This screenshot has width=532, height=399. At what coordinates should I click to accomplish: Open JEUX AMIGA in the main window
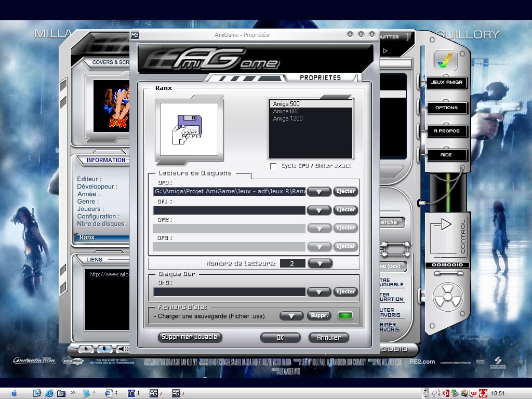click(446, 82)
